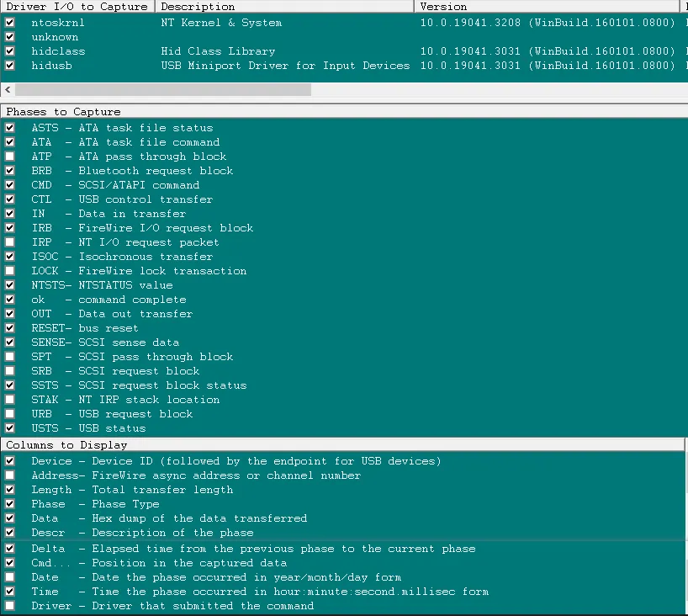Select the hidclass driver row

point(344,51)
